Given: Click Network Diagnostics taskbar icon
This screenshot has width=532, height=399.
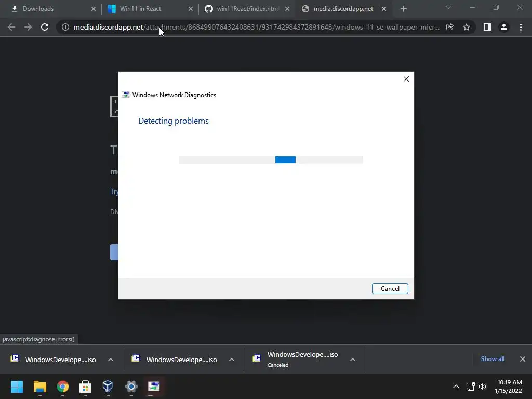Looking at the screenshot, I should (x=154, y=387).
